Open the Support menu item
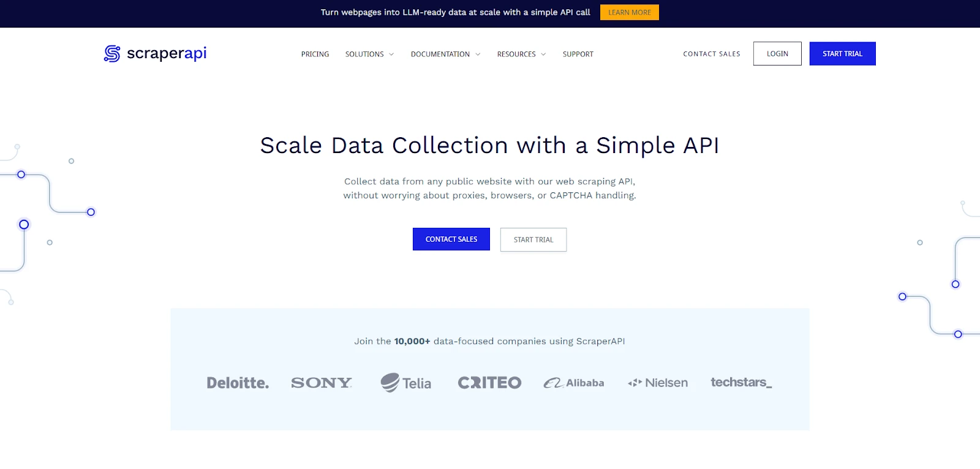This screenshot has height=469, width=980. click(578, 54)
